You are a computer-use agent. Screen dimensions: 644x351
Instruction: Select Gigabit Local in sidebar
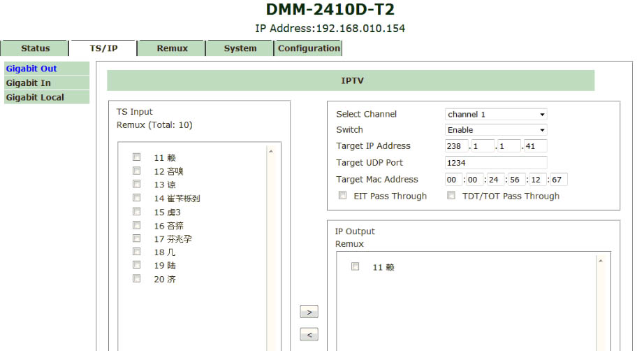coord(47,97)
